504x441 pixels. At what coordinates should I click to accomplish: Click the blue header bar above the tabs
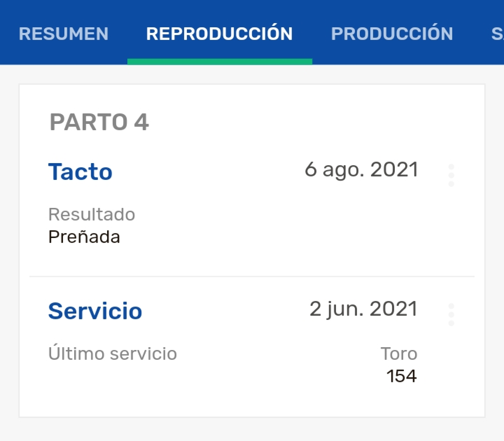pyautogui.click(x=252, y=9)
